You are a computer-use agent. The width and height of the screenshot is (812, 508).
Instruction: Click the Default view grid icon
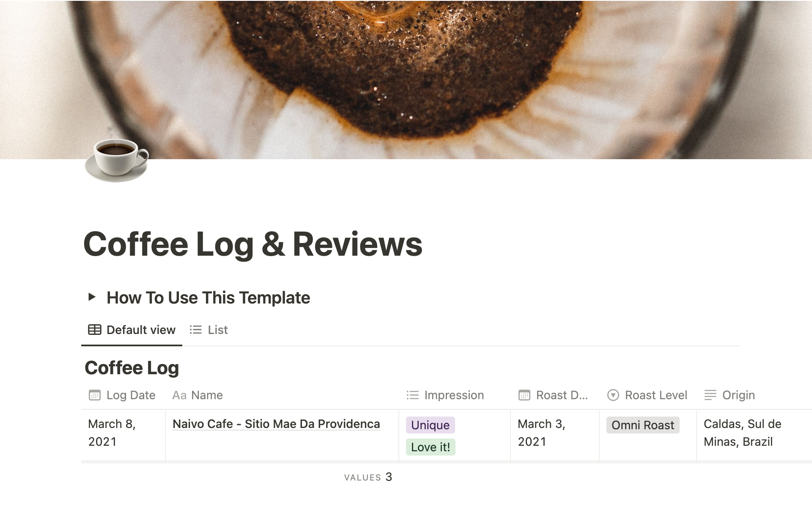94,329
